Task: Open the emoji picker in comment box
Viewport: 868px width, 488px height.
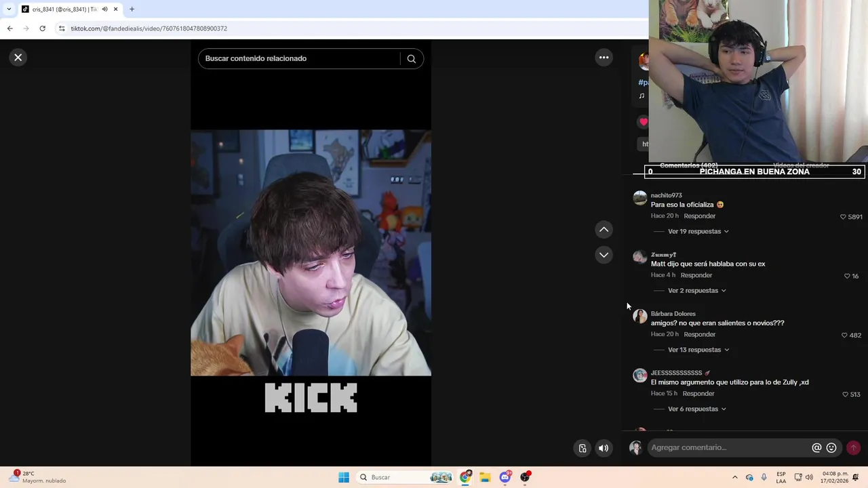Action: click(x=831, y=447)
